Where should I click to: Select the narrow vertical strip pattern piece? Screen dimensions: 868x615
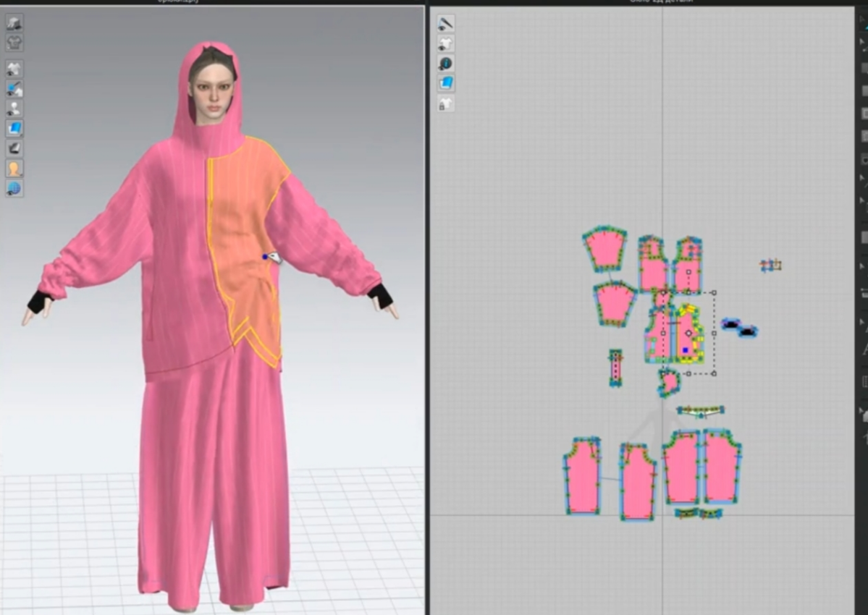[x=615, y=368]
